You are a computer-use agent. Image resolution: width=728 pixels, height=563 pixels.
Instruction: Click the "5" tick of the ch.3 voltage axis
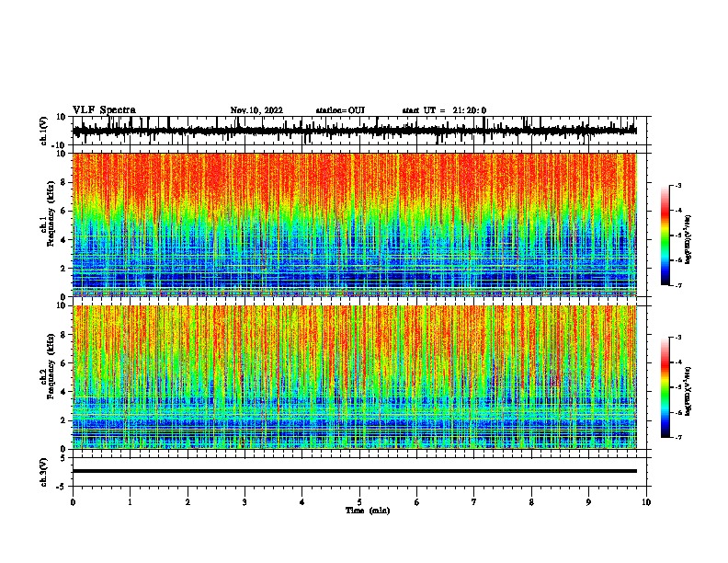coord(64,458)
